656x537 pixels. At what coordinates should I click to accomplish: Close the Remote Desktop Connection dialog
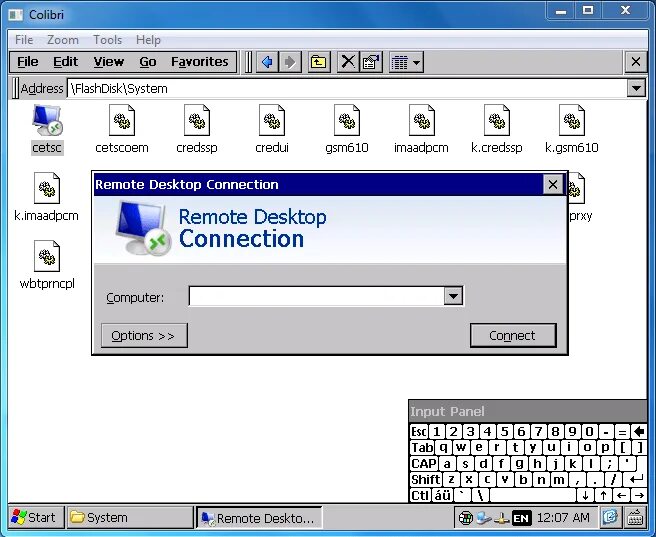[553, 184]
